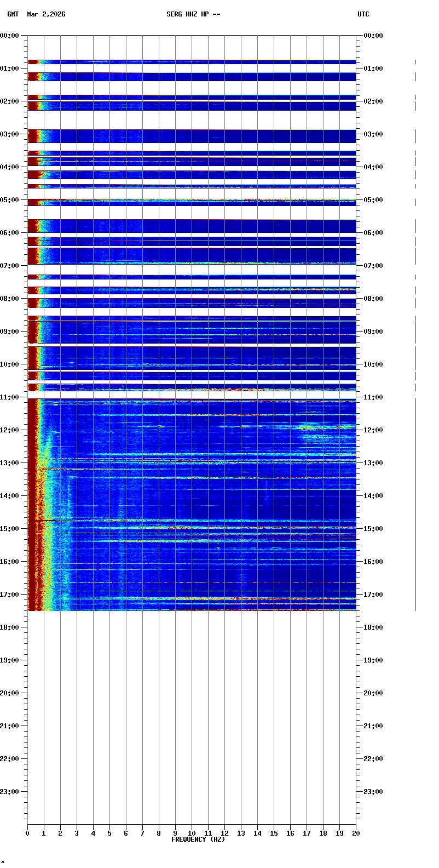Select the 03:00 label on UTC axis
The image size is (439, 868).
tap(373, 134)
